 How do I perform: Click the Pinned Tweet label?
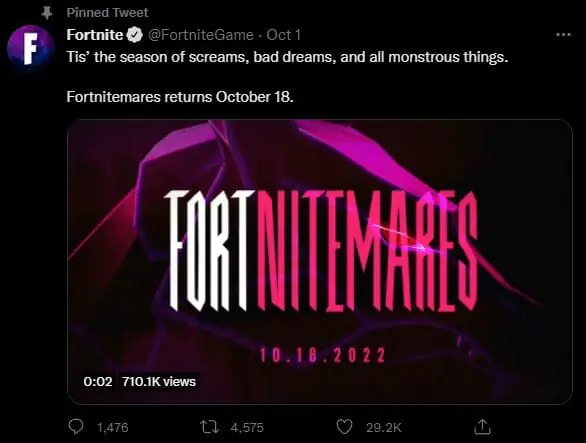[x=107, y=13]
